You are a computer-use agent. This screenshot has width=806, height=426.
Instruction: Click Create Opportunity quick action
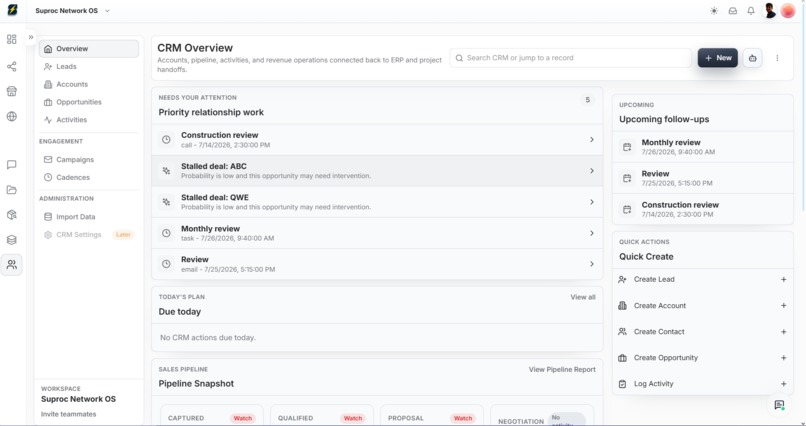(x=703, y=358)
